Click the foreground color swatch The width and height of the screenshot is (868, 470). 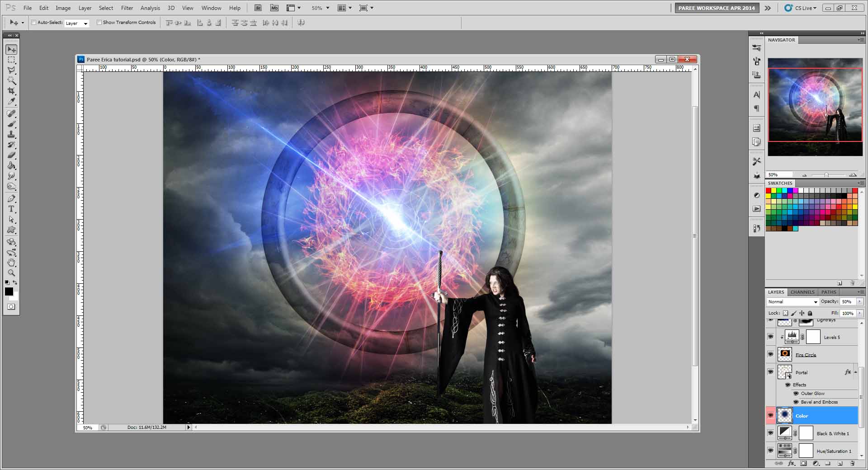click(x=9, y=291)
